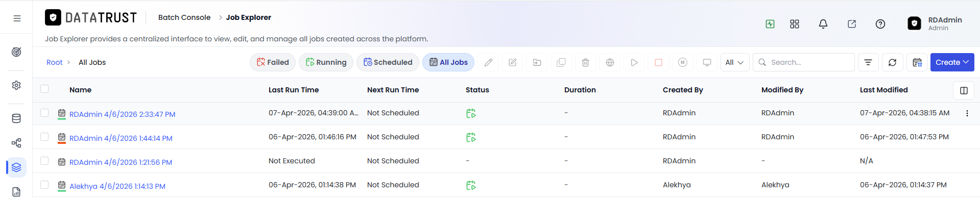Check the Alekhya 4/6/2026 1:14:13 PM row
980x198 pixels.
pos(44,185)
